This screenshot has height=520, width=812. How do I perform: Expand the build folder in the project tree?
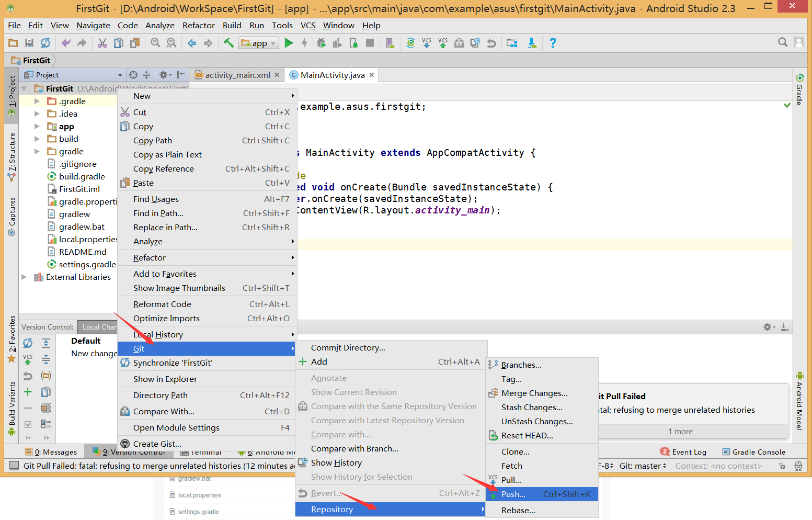pyautogui.click(x=37, y=139)
